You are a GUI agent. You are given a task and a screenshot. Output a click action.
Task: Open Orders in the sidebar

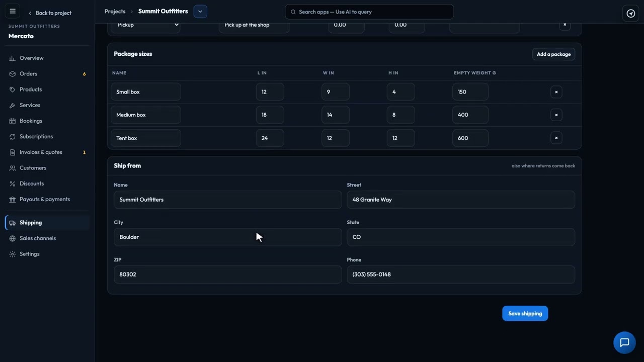pyautogui.click(x=48, y=74)
